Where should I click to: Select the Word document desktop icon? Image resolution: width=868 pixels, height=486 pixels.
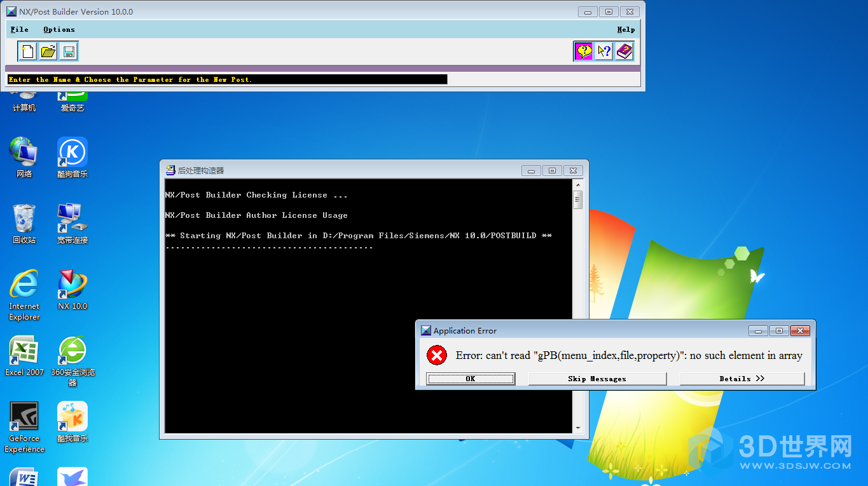[x=24, y=477]
